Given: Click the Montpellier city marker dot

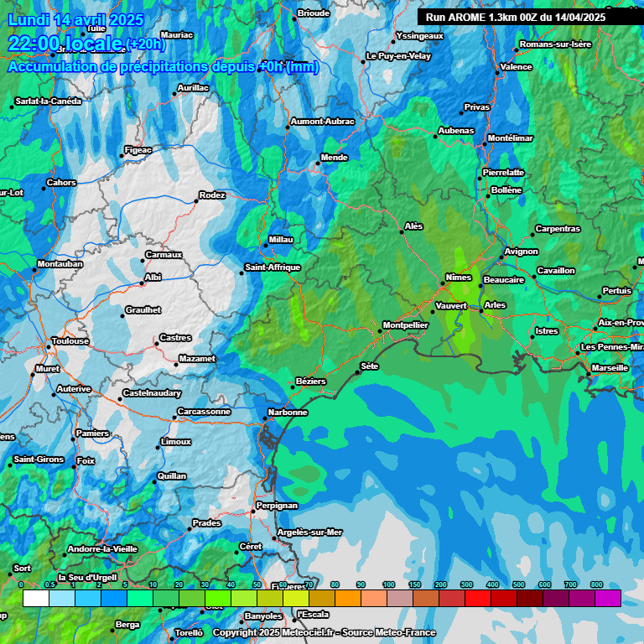Looking at the screenshot, I should (379, 331).
